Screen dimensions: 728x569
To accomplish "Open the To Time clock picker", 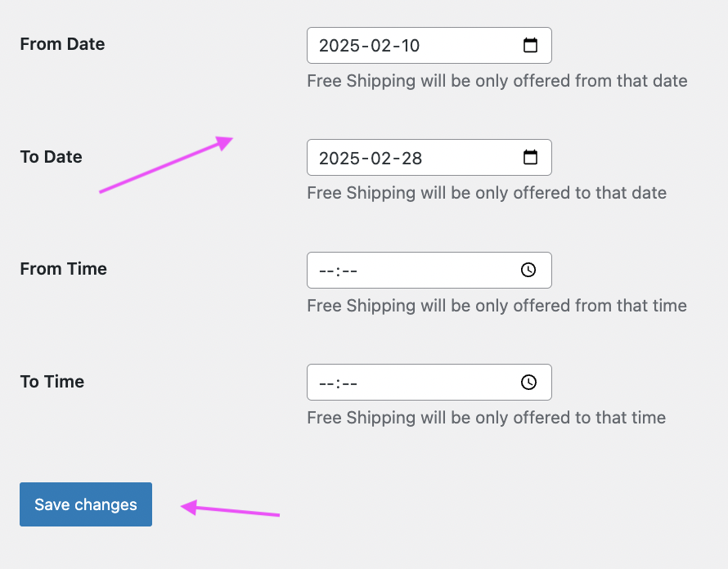I will point(528,382).
